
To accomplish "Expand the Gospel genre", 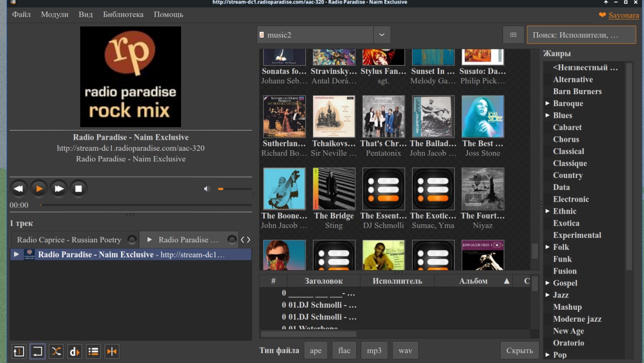I will [x=547, y=283].
